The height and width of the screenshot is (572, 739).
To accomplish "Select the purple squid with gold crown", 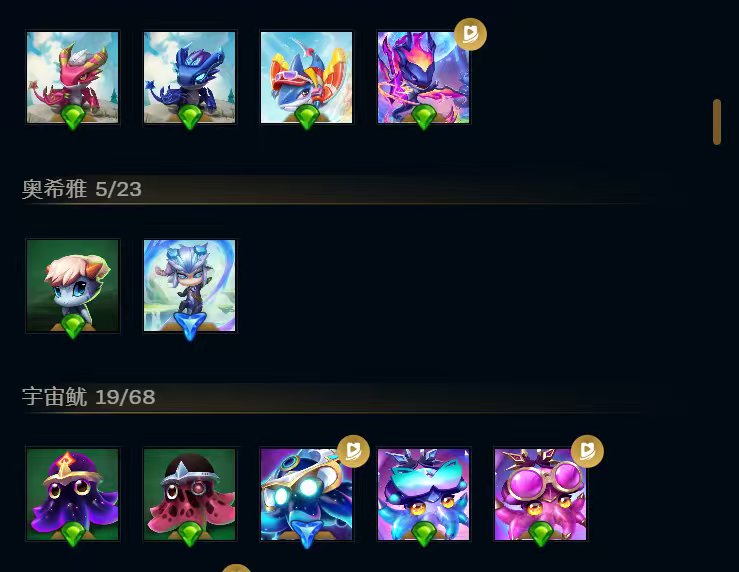I will (73, 494).
